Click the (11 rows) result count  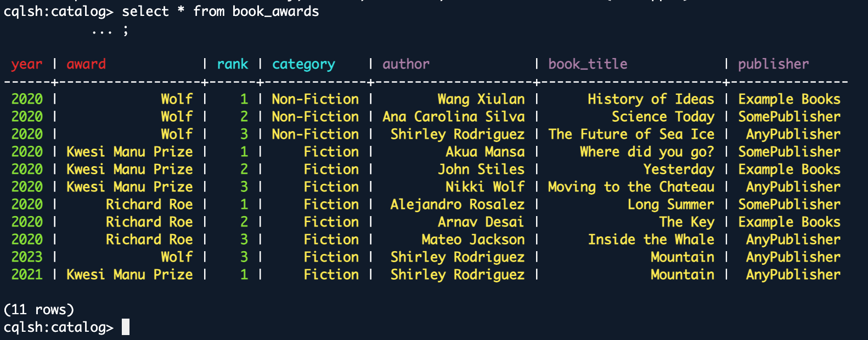click(38, 310)
